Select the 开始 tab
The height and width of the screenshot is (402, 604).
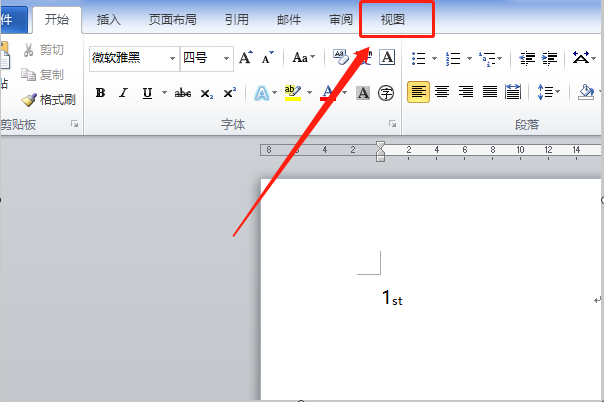pyautogui.click(x=57, y=19)
